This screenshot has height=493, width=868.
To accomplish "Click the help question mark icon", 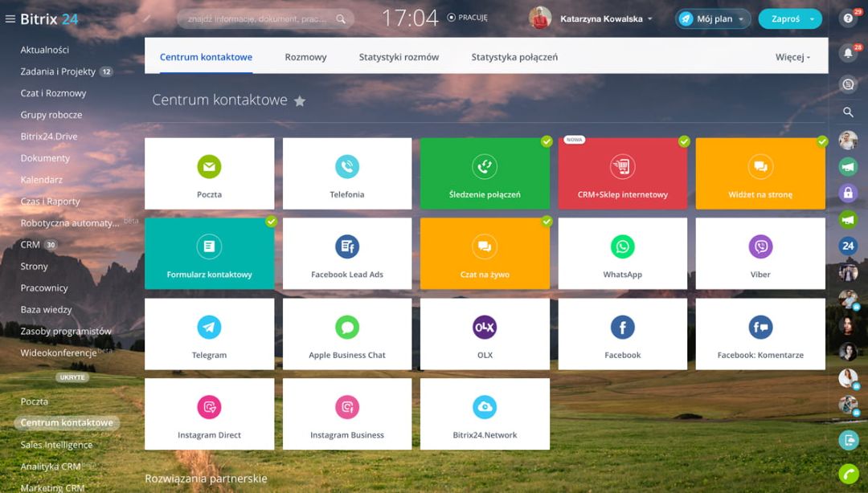I will point(848,18).
